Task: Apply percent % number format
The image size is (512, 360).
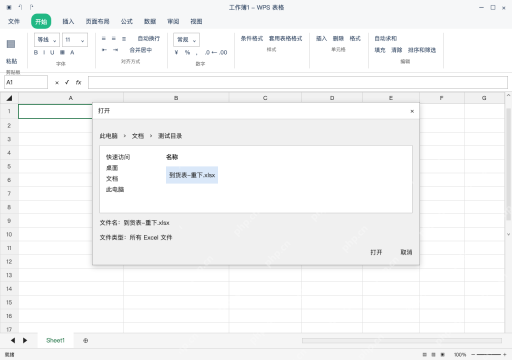Action: pos(187,52)
